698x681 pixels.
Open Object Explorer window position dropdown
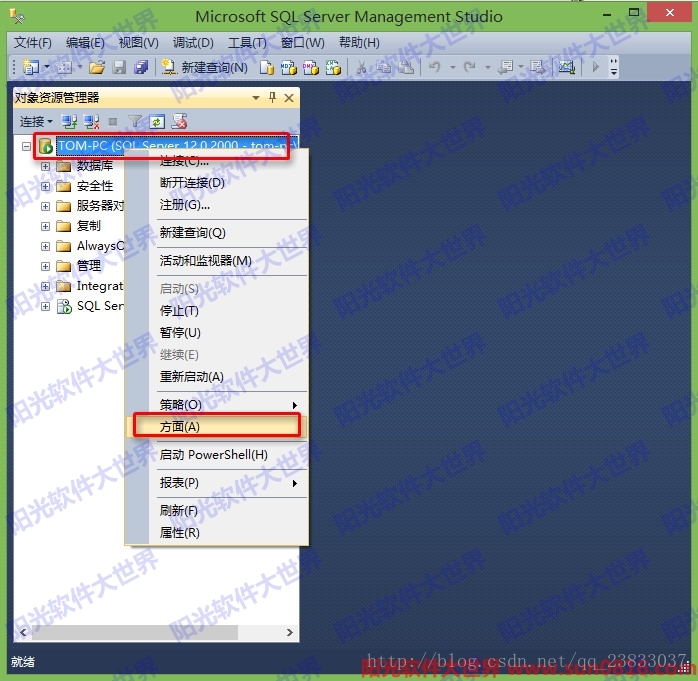[256, 97]
